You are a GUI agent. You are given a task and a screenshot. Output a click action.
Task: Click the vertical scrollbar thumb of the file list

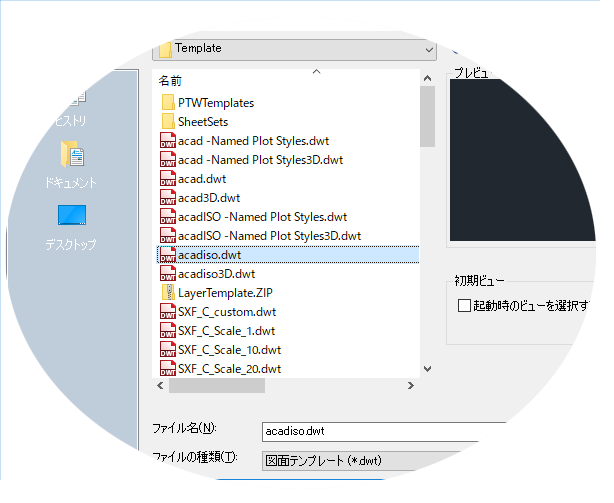428,116
